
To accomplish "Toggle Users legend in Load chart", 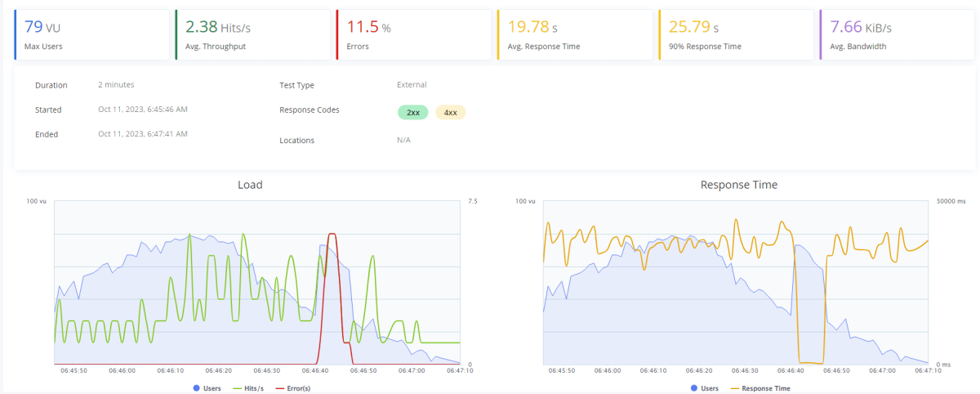I will [207, 388].
